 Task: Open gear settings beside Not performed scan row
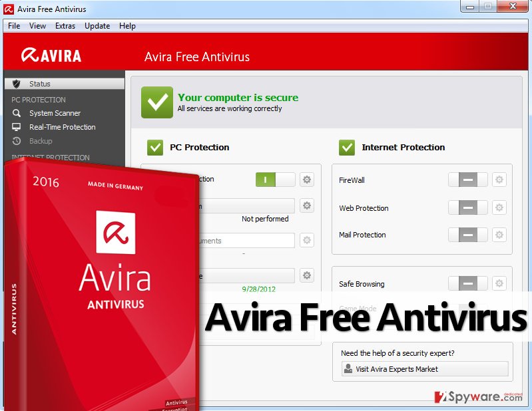[x=307, y=205]
